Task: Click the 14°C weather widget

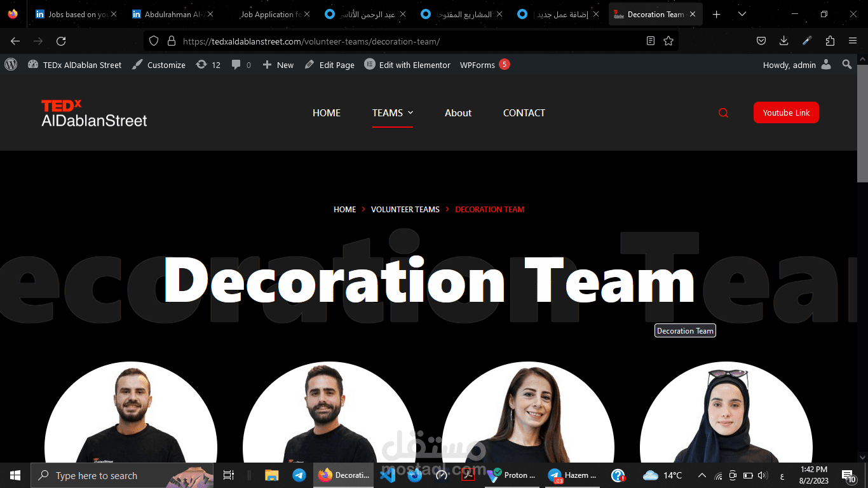Action: tap(662, 475)
